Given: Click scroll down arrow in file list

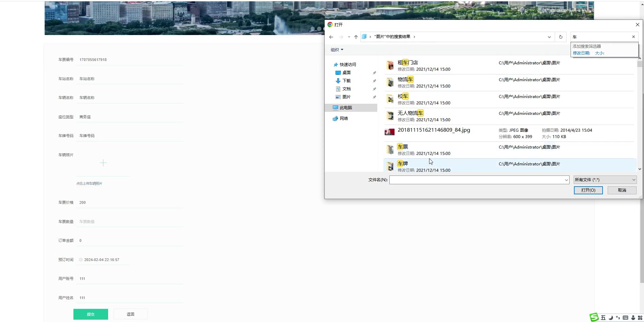Looking at the screenshot, I should 640,169.
